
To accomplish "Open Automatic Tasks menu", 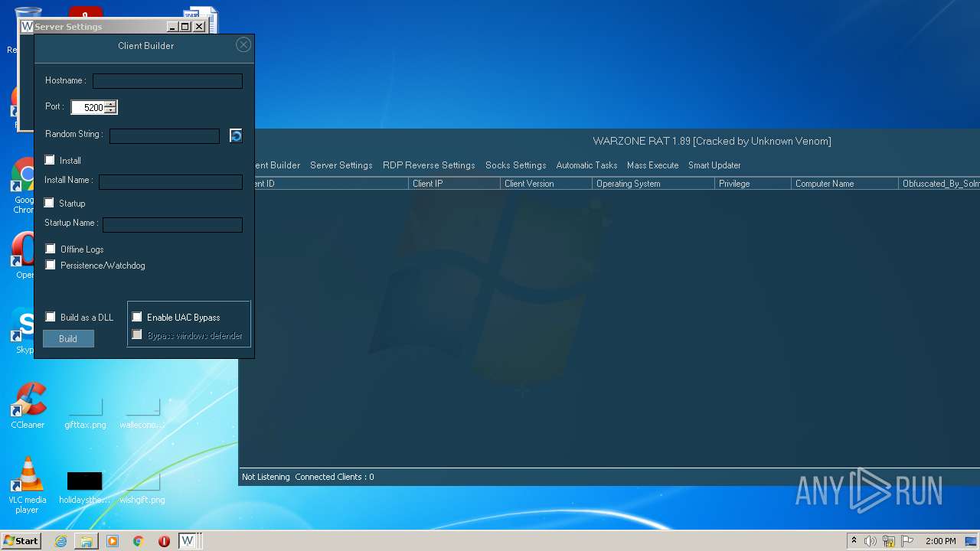I will (x=586, y=165).
